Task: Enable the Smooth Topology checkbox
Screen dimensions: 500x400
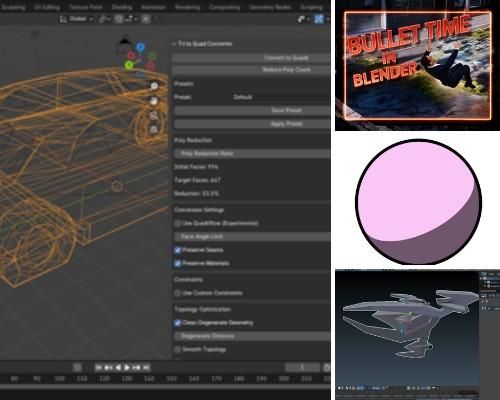Action: pos(178,349)
